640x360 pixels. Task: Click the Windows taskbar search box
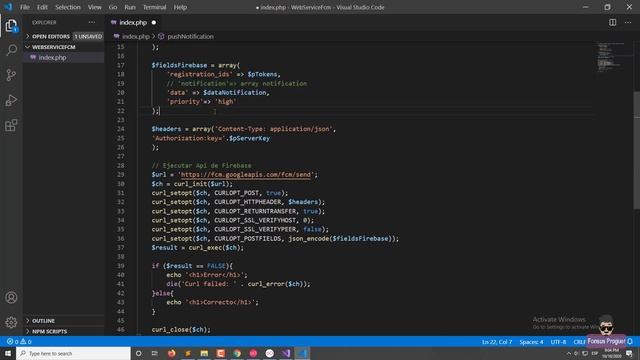(73, 353)
